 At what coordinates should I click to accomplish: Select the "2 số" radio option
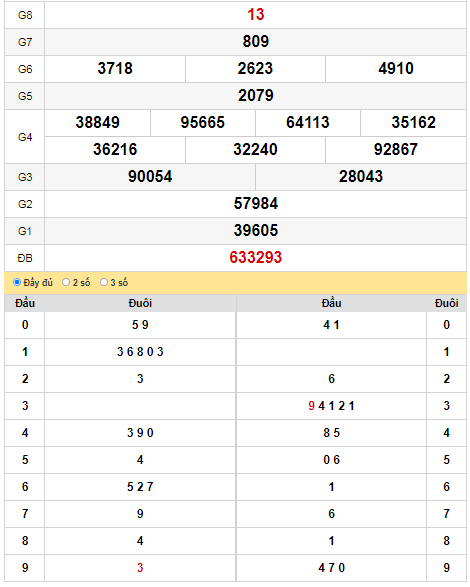click(66, 282)
